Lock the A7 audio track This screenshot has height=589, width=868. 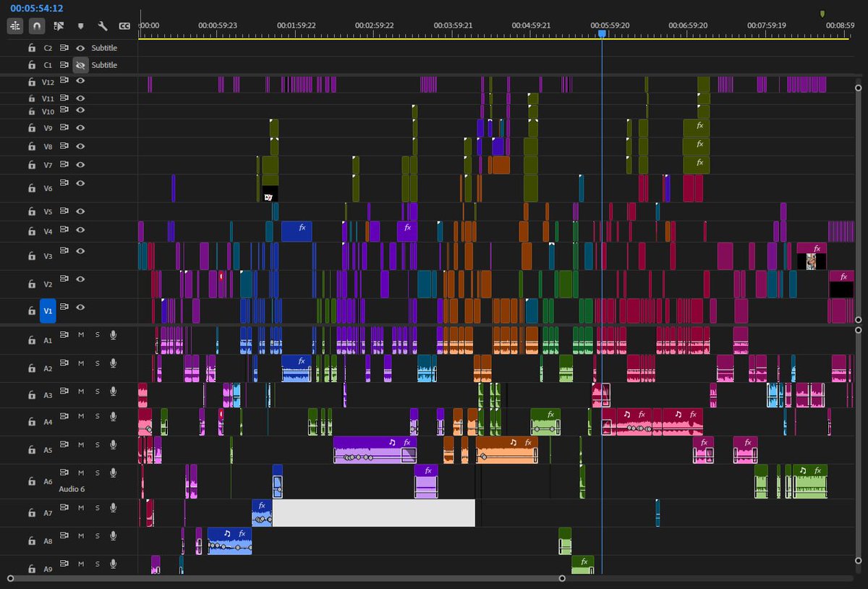coord(31,513)
